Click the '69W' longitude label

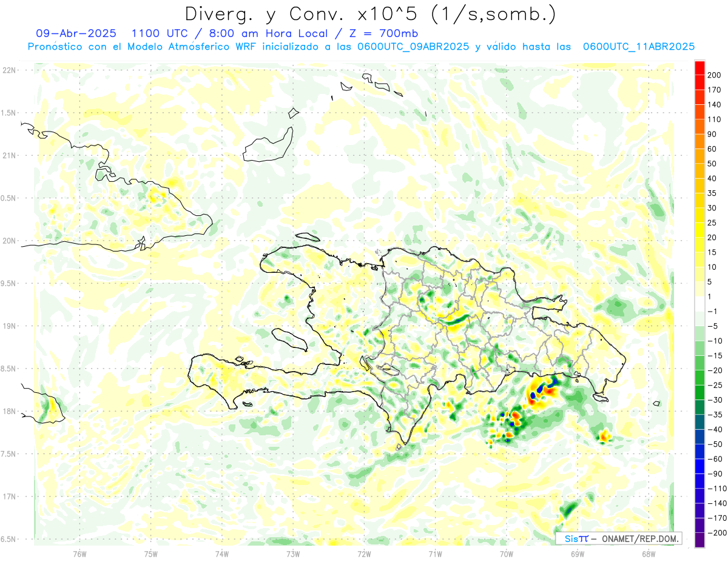click(x=577, y=554)
